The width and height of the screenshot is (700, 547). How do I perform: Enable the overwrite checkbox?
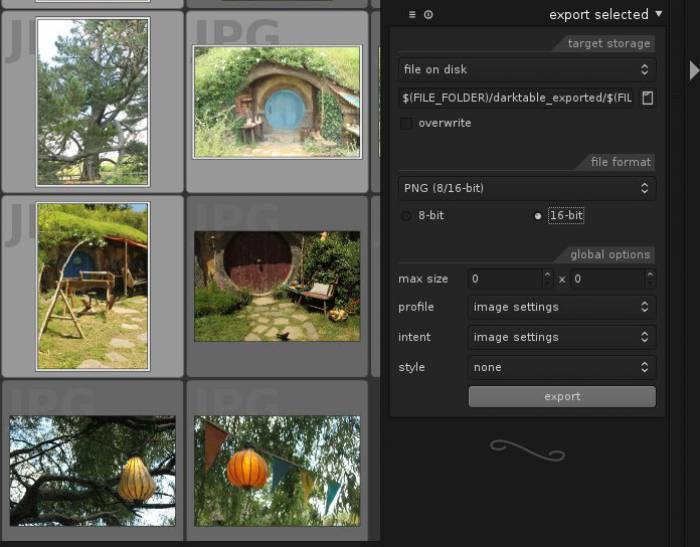(x=406, y=123)
